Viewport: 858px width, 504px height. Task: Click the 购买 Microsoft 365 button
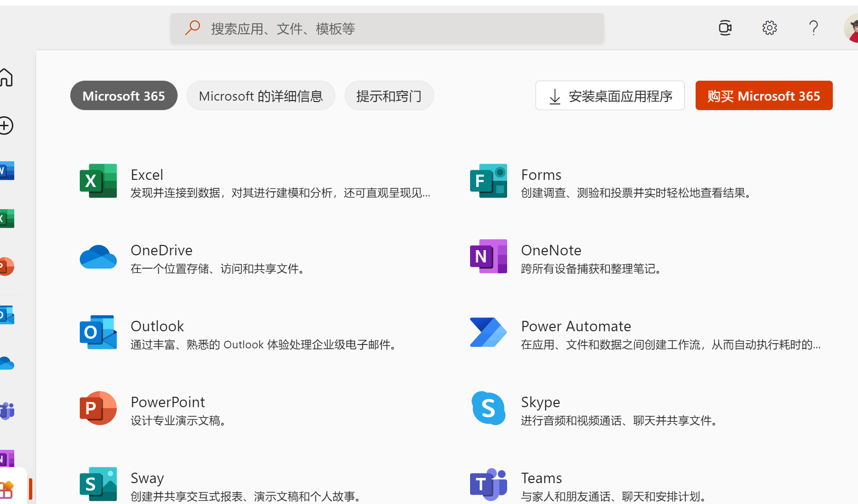click(764, 95)
